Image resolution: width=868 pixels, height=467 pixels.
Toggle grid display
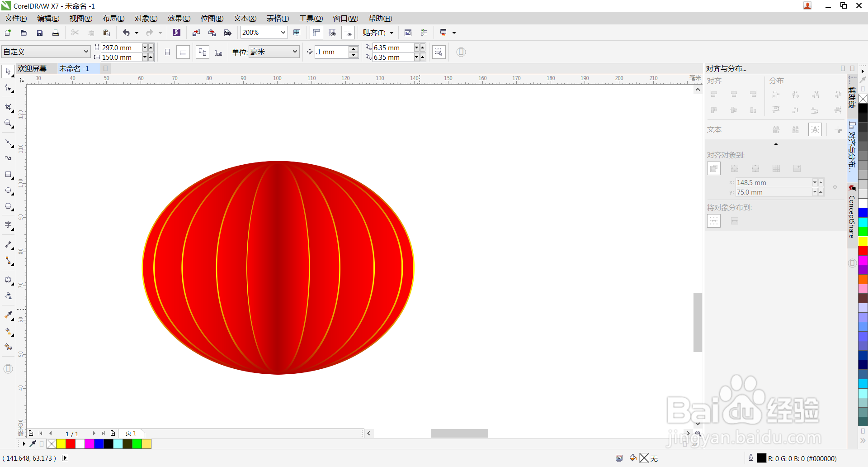click(332, 33)
